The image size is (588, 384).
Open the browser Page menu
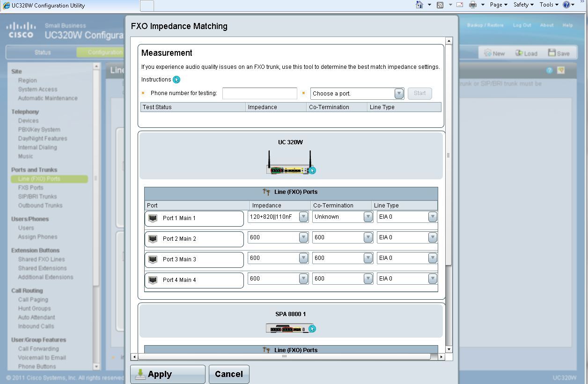tap(499, 5)
